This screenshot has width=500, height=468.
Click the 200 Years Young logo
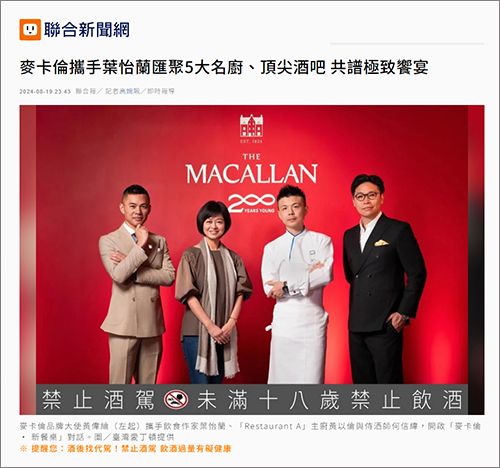252,204
